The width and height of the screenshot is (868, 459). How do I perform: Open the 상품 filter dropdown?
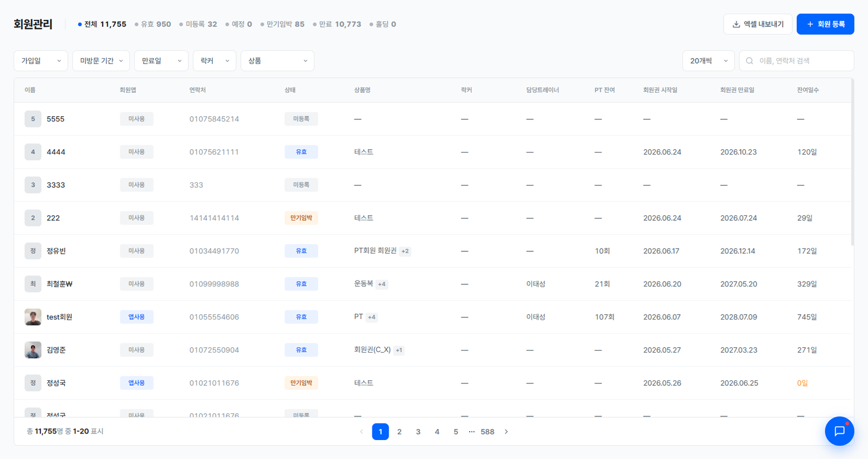coord(277,61)
